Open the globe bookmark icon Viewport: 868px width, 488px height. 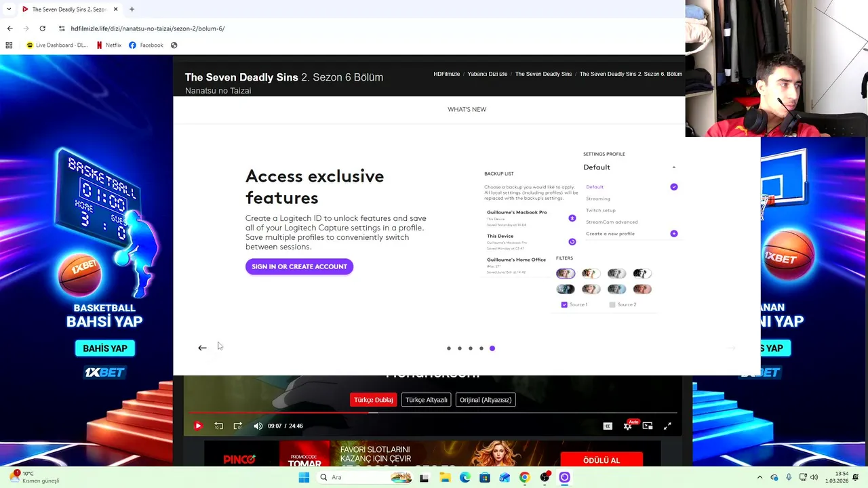[x=174, y=45]
